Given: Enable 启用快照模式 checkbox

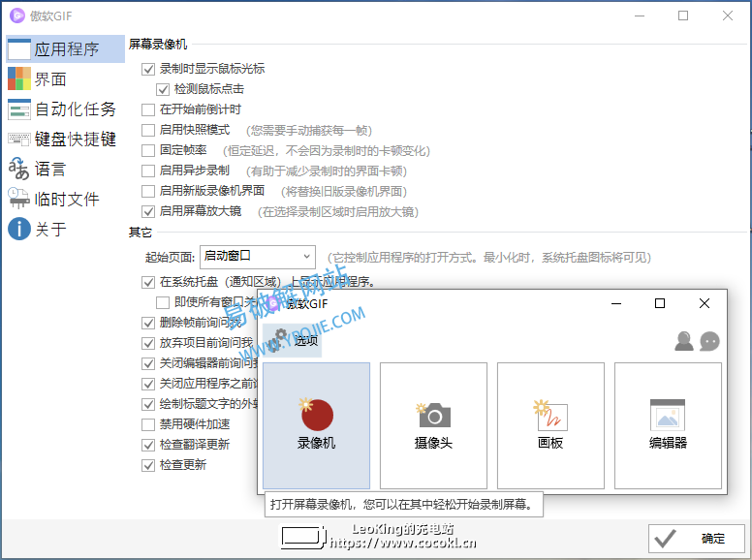Looking at the screenshot, I should pos(148,130).
